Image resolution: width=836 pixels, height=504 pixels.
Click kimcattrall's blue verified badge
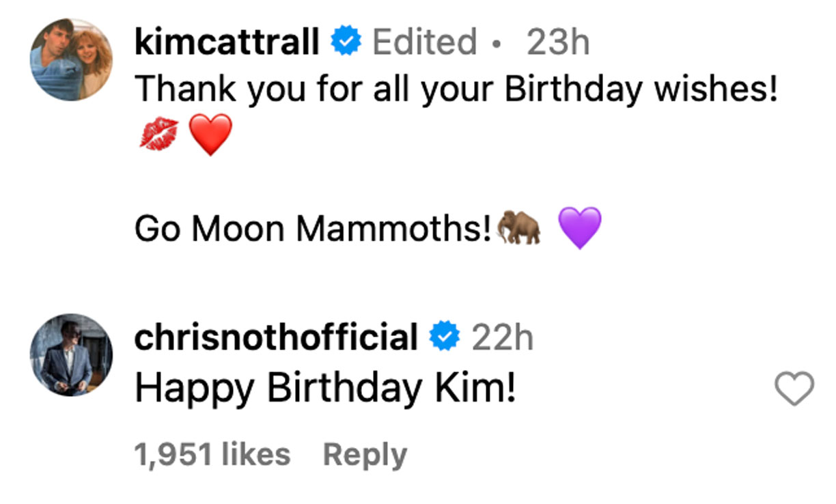346,43
